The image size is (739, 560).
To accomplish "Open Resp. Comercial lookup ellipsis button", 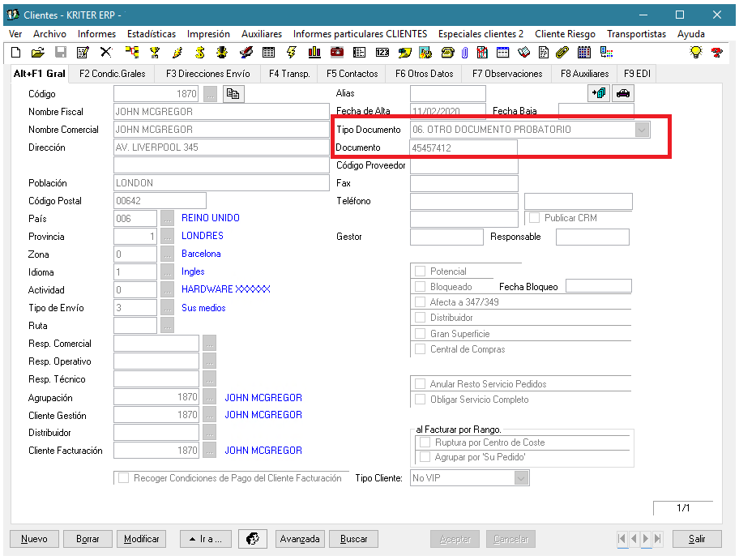I will pyautogui.click(x=210, y=344).
